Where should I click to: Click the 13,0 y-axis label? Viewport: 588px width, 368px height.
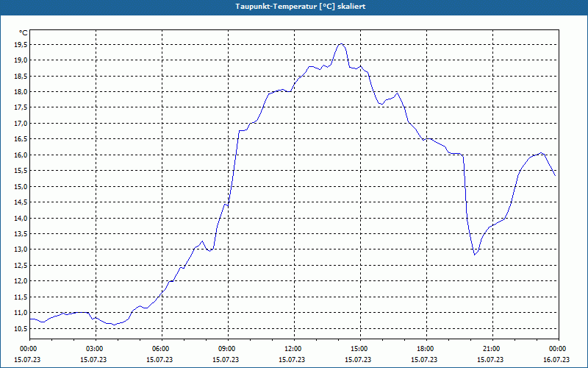click(21, 250)
